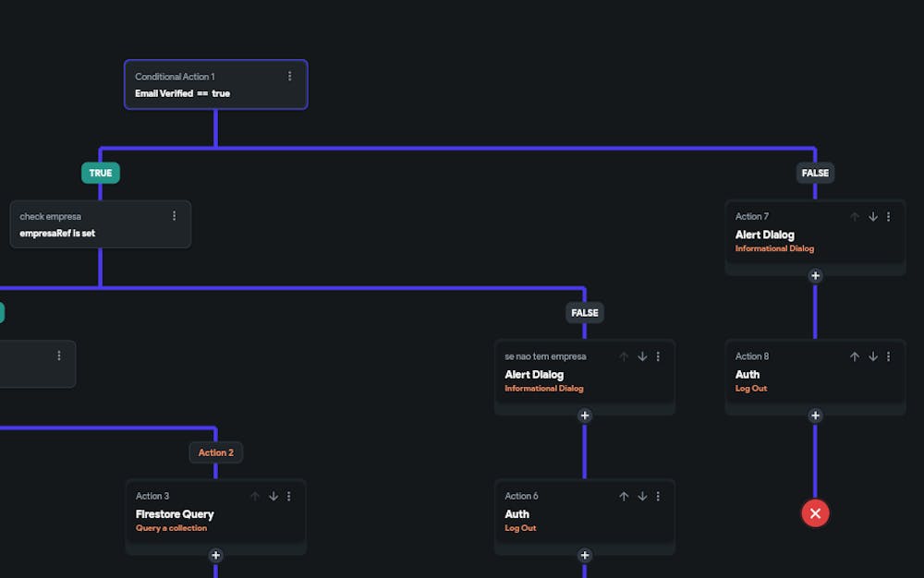Viewport: 924px width, 578px height.
Task: Move Action 7 down with arrow
Action: (873, 217)
